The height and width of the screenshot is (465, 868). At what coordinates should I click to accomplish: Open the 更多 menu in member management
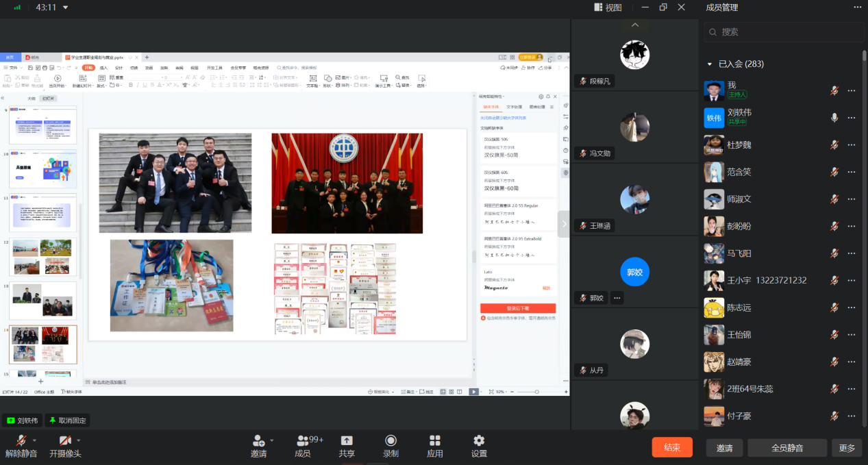847,448
